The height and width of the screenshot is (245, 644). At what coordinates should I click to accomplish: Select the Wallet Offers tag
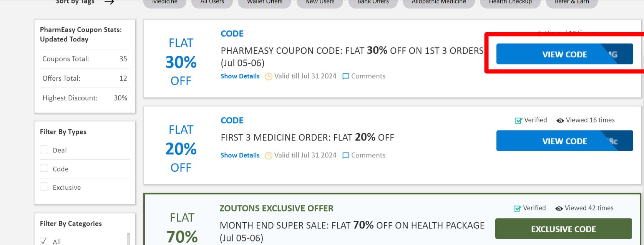264,3
